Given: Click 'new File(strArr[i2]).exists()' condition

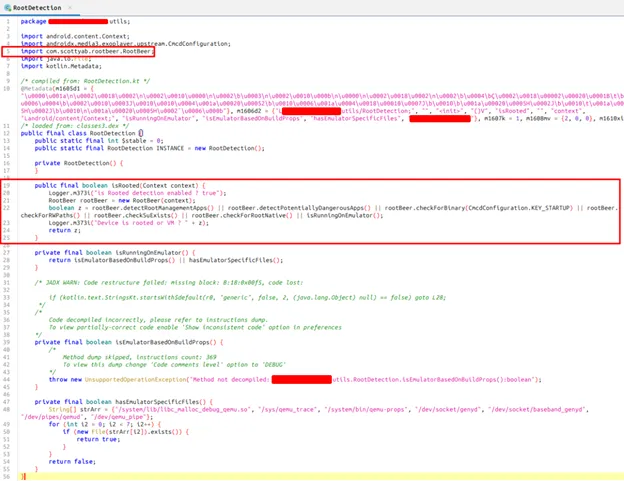Looking at the screenshot, I should point(128,432).
